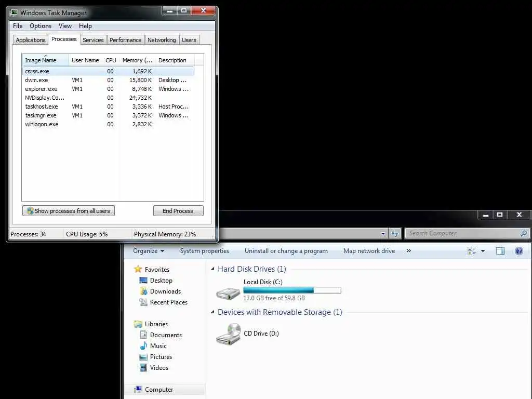Click the search magnifier icon
The height and width of the screenshot is (399, 532).
click(524, 233)
